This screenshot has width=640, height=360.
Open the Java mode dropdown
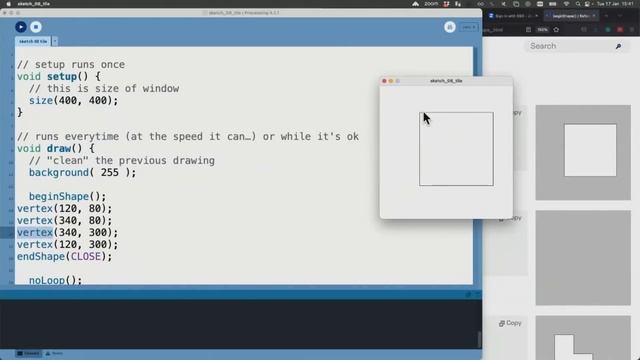(x=469, y=27)
